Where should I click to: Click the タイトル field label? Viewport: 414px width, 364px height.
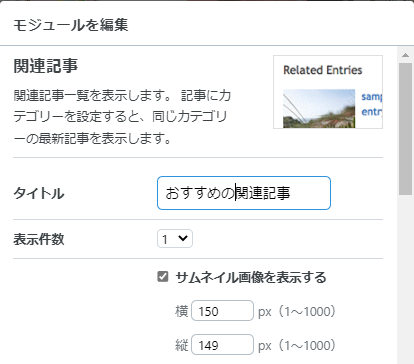[x=39, y=193]
